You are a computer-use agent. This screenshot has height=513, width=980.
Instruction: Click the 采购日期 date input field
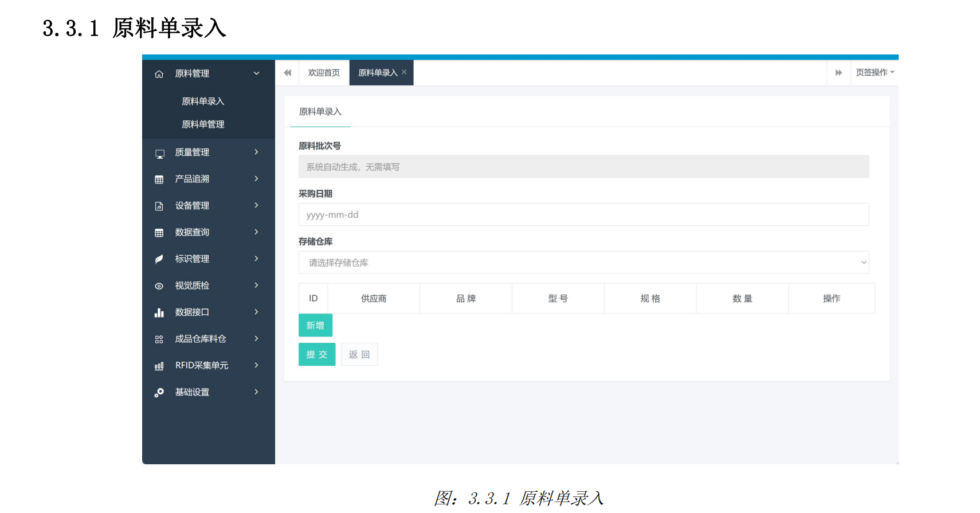tap(583, 214)
